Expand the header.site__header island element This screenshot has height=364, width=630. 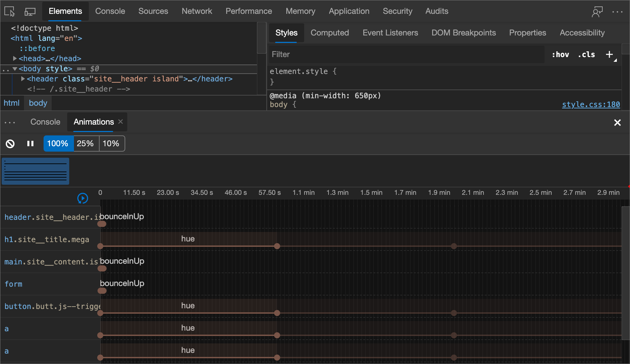click(x=22, y=79)
